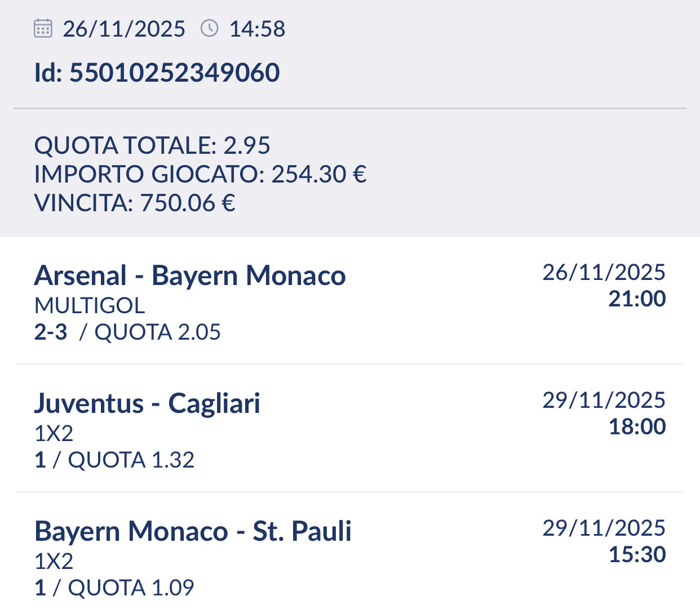Open the Arsenal - Bayern Monaco match
This screenshot has height=614, width=700.
tap(190, 275)
